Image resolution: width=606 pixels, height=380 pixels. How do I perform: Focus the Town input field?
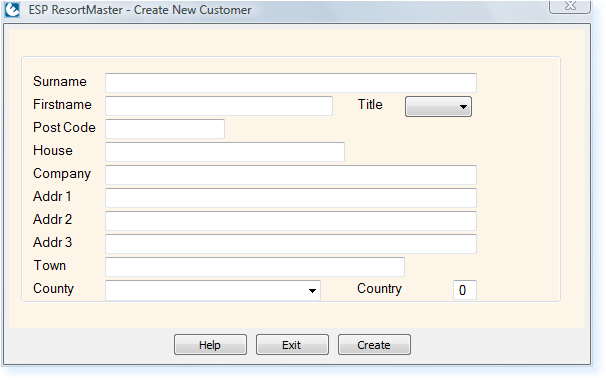[x=255, y=267]
